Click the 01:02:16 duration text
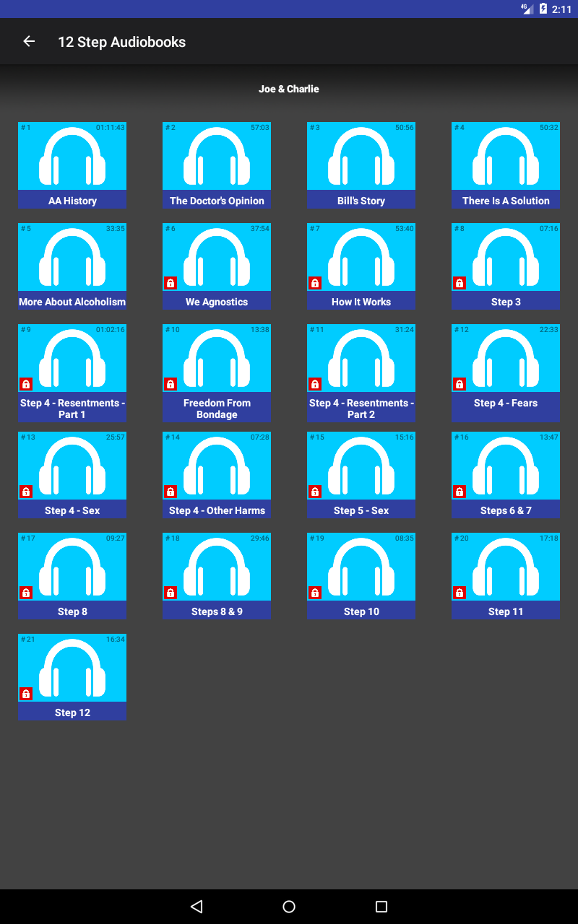This screenshot has width=578, height=924. pos(110,330)
